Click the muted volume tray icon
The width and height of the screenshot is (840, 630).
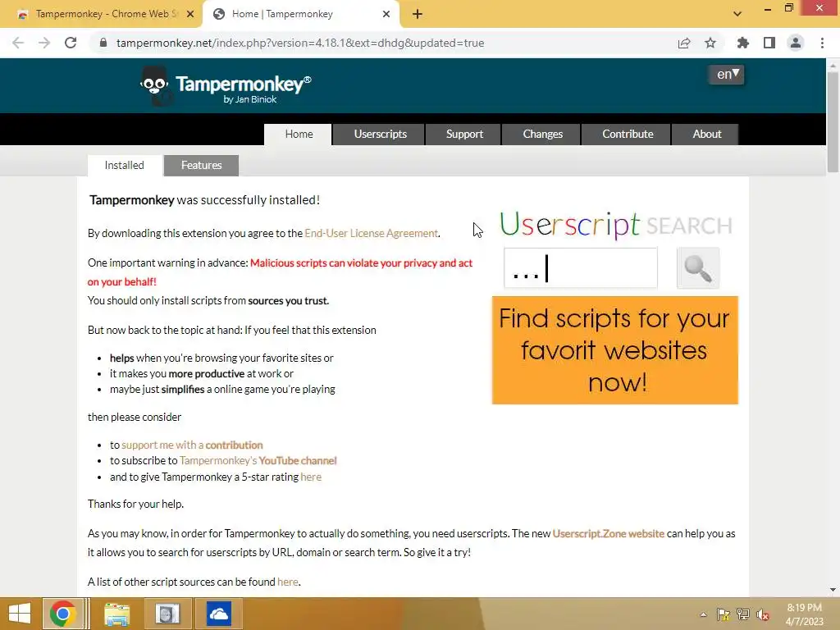pos(762,615)
